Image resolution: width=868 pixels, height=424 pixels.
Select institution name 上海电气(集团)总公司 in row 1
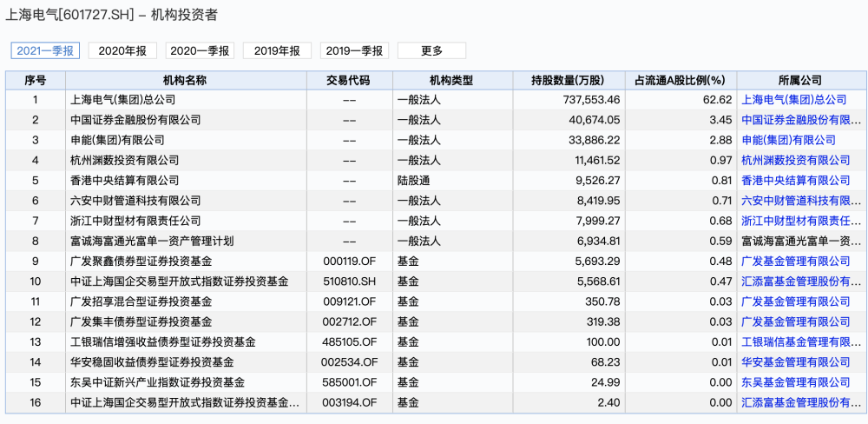[x=123, y=100]
